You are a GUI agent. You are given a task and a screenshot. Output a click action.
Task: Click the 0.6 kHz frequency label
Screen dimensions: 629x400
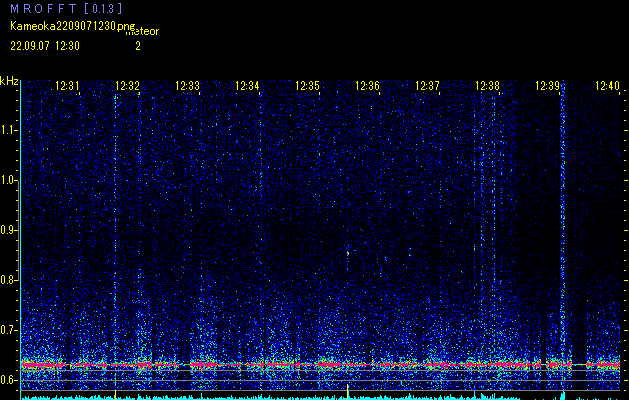[8, 380]
